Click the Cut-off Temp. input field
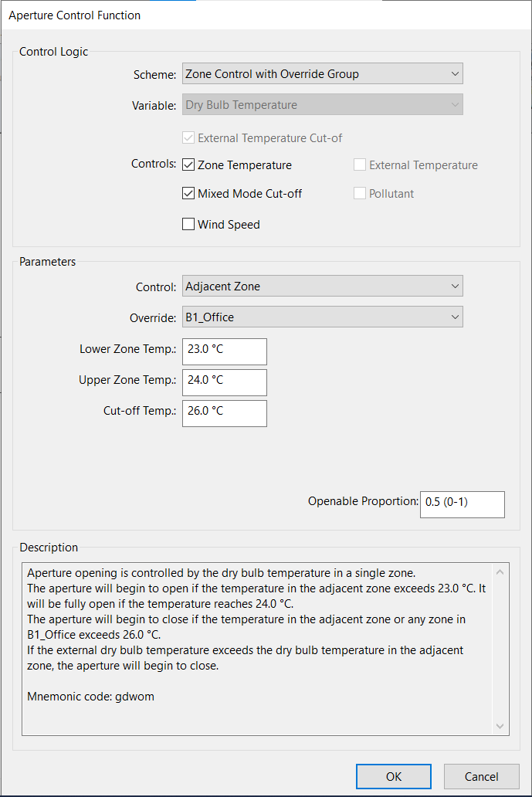532x797 pixels. [225, 413]
